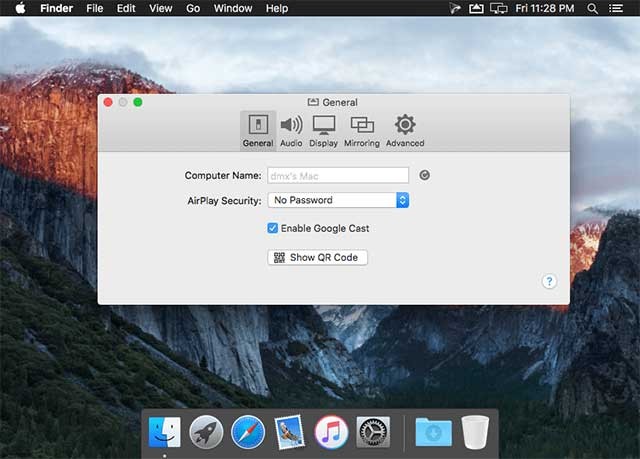Open iTunes from the Dock
The image size is (640, 459).
click(331, 432)
